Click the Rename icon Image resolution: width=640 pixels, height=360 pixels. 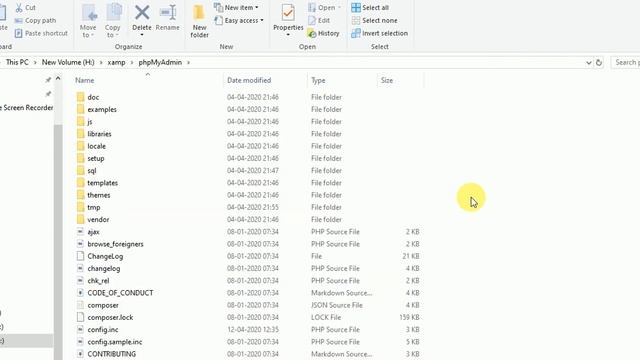pos(168,12)
